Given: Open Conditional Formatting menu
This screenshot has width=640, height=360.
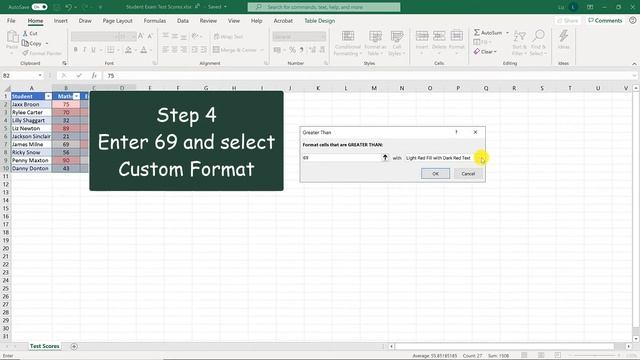Looking at the screenshot, I should [x=347, y=42].
